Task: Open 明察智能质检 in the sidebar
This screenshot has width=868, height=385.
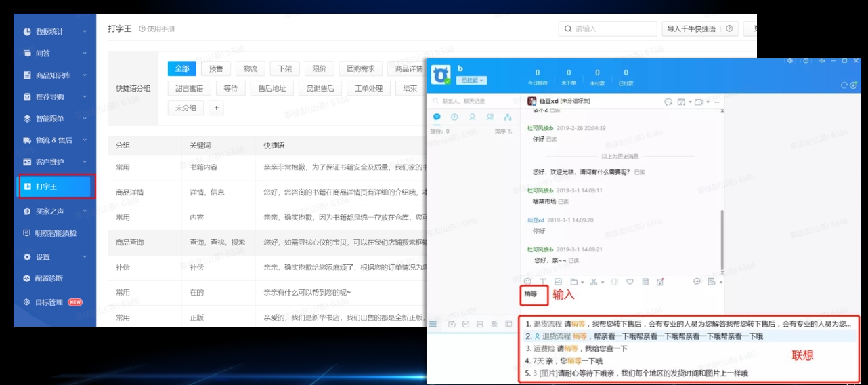Action: tap(54, 232)
